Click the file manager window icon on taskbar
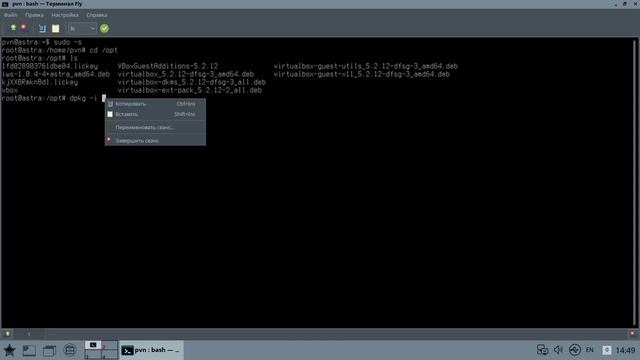 click(x=49, y=350)
